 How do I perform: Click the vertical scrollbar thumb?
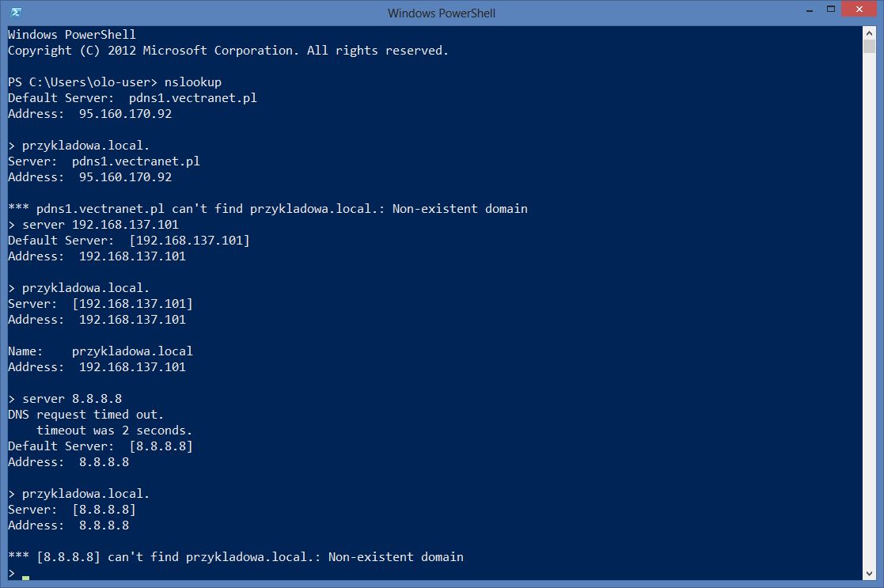coord(869,46)
